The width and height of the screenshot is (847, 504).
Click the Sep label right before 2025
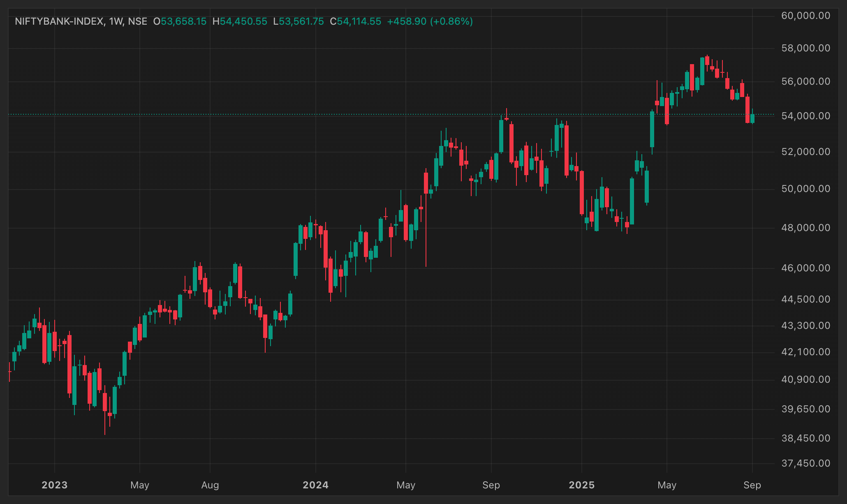[491, 485]
